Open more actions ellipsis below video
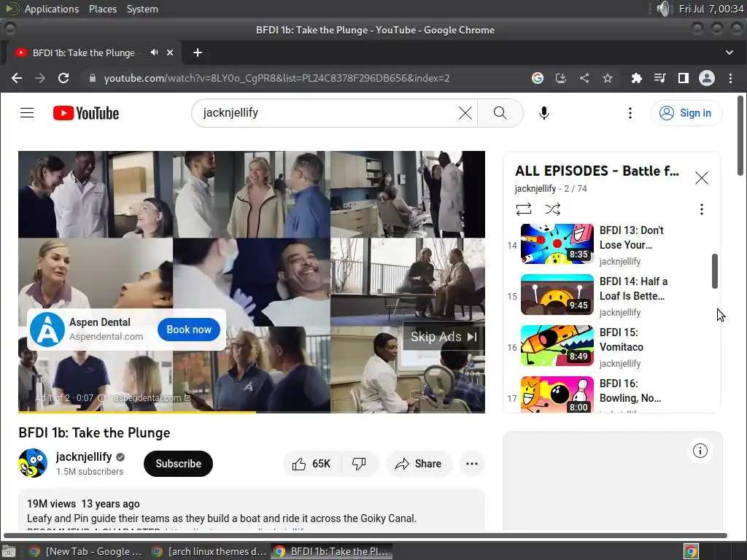747x560 pixels. (x=472, y=464)
